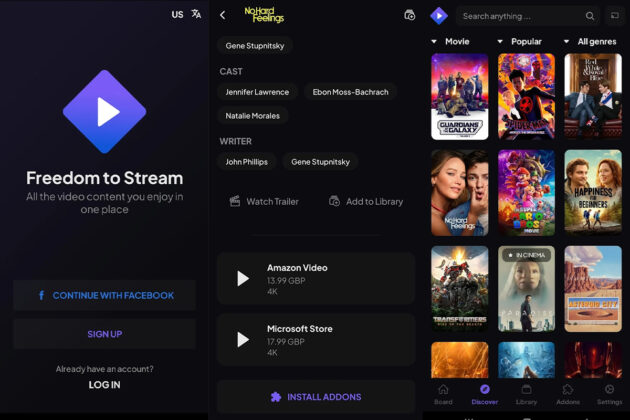Click the Log In link

(x=104, y=385)
